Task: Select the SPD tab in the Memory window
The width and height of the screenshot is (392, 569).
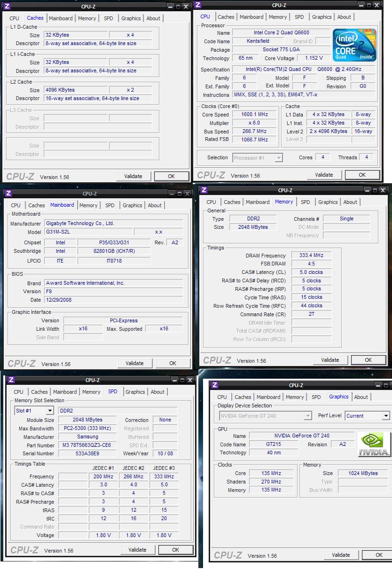Action: coord(306,202)
